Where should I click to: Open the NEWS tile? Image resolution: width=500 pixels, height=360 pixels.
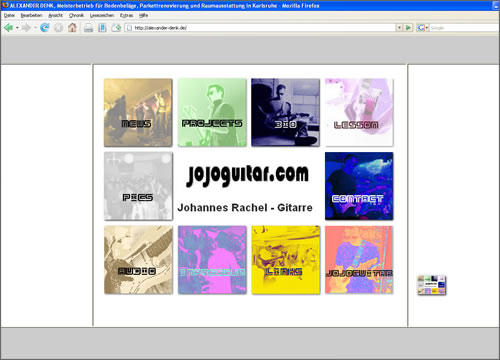point(138,113)
